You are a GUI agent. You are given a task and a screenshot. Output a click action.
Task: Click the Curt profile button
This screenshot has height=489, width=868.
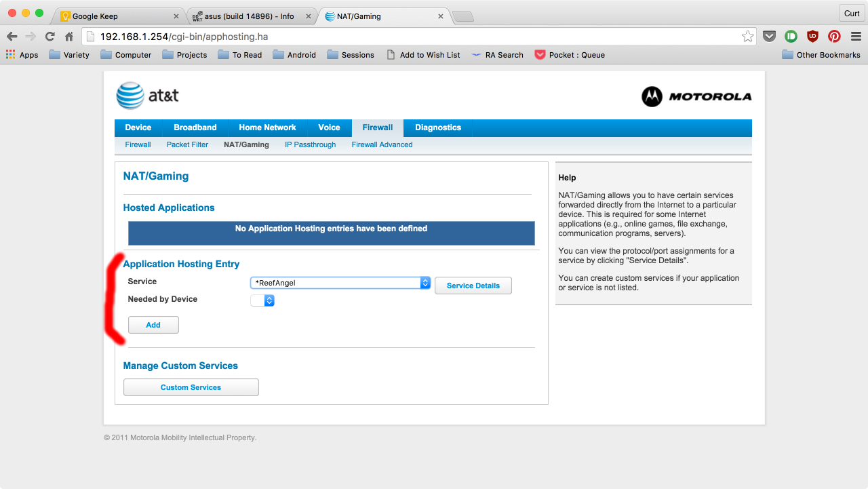click(852, 14)
